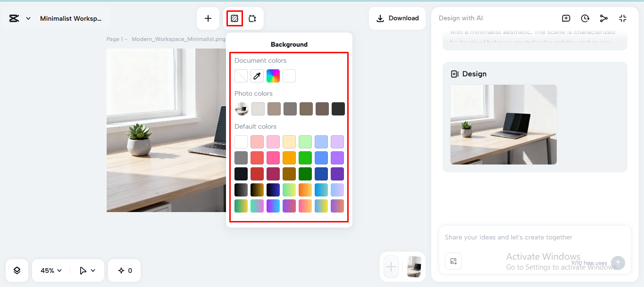Click the workspace image on the canvas
Viewport: 644px width, 287px height.
[x=166, y=130]
